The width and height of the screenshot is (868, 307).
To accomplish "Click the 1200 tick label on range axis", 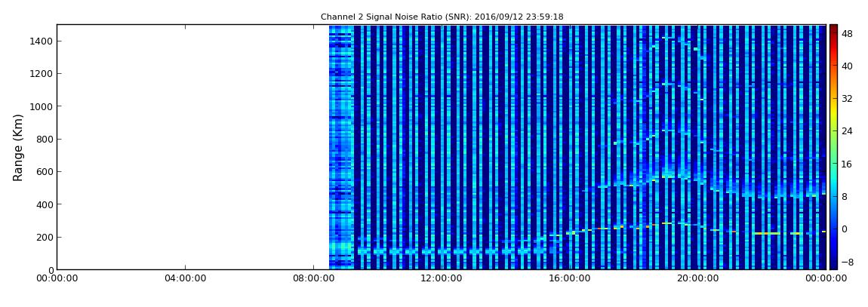I will click(40, 74).
